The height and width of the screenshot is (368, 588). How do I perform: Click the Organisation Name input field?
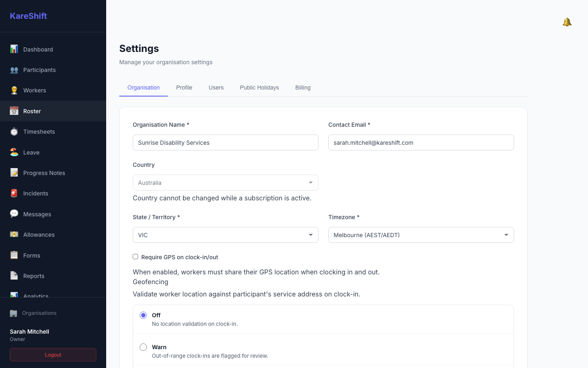pyautogui.click(x=225, y=143)
